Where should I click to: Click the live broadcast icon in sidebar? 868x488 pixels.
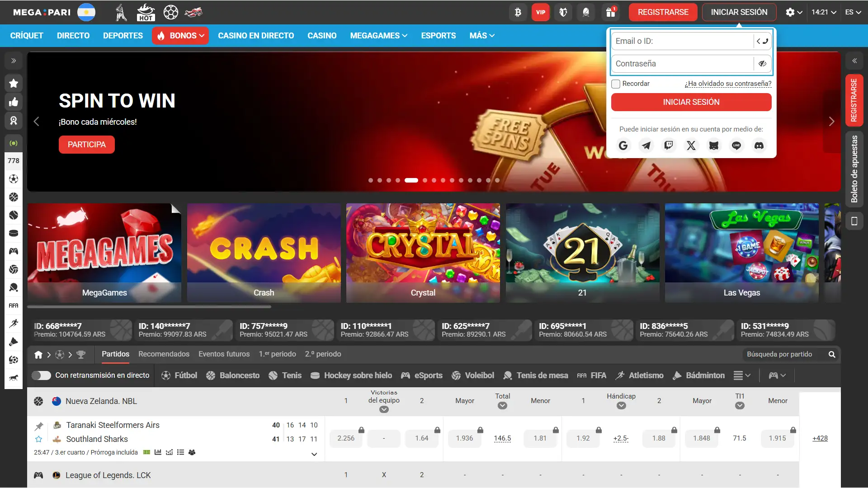point(14,143)
